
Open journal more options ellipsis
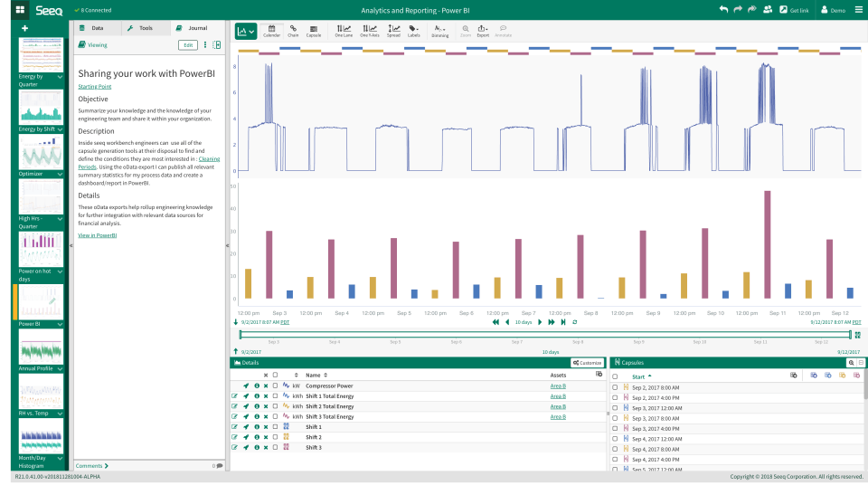pyautogui.click(x=205, y=45)
